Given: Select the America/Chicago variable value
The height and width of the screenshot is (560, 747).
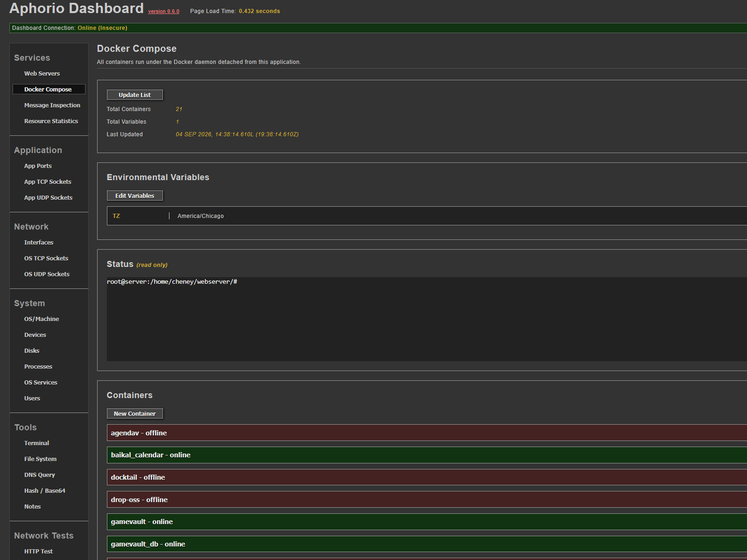Looking at the screenshot, I should click(x=201, y=216).
